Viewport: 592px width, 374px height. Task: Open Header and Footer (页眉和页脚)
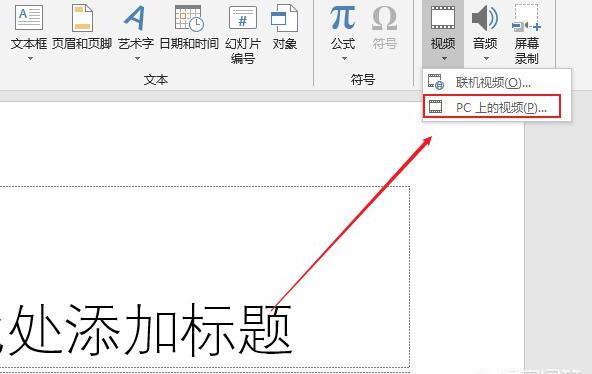pos(82,27)
